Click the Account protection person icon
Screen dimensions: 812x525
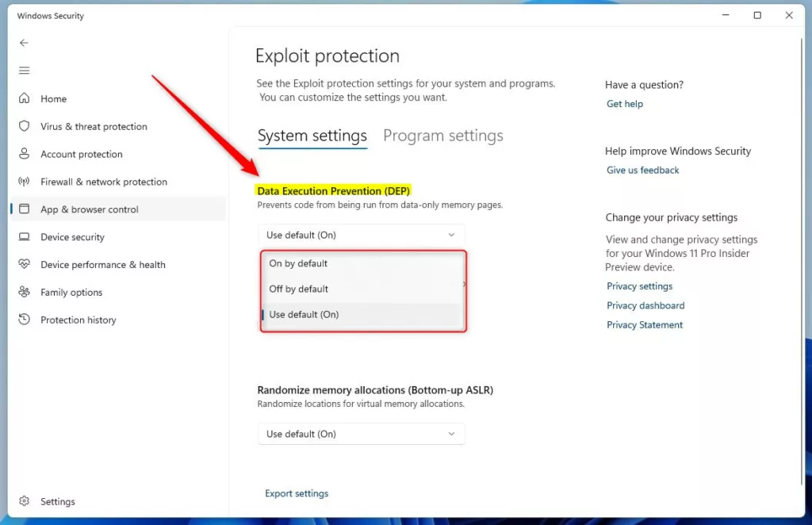24,154
